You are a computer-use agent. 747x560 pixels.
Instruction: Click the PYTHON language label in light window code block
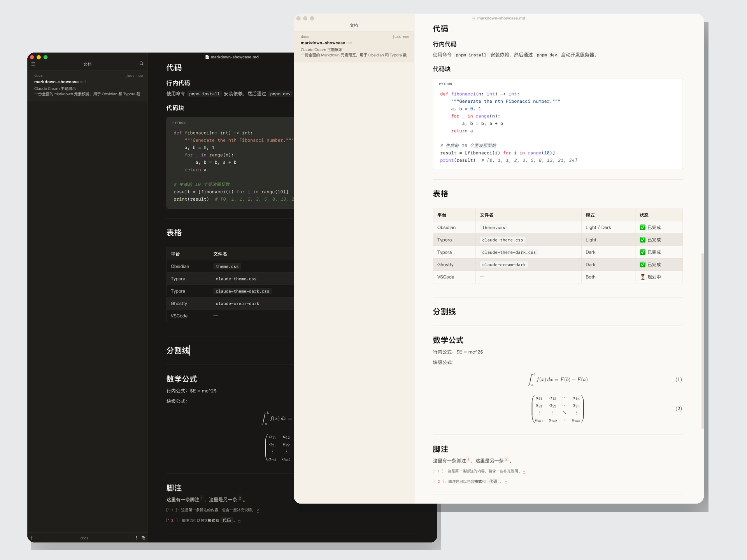[445, 84]
